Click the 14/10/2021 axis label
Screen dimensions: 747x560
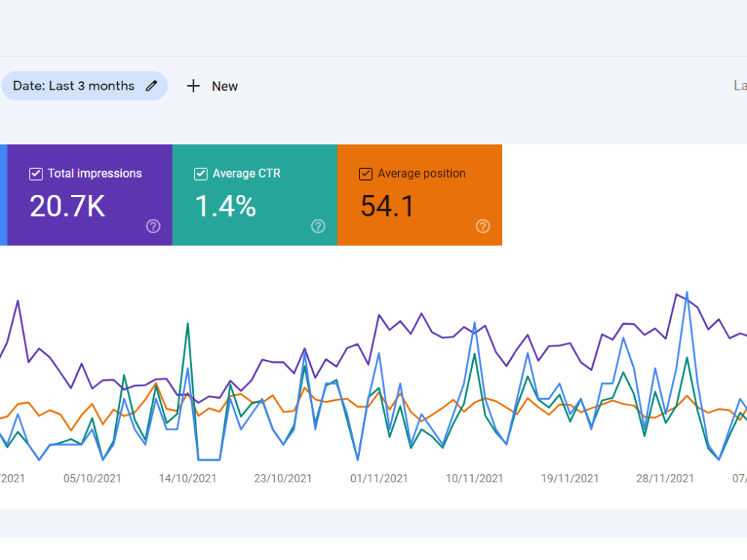[187, 478]
